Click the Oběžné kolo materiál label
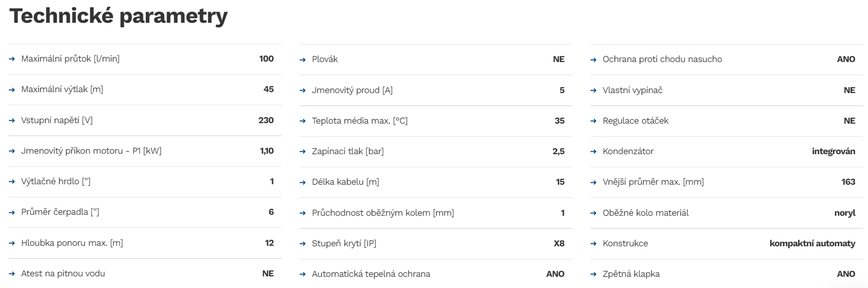 (646, 213)
